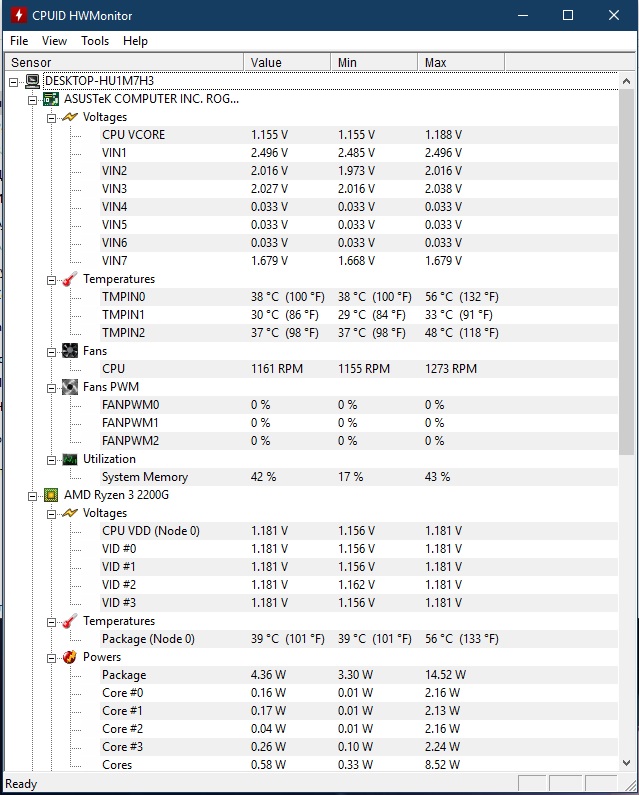
Task: Click the motherboard Temperatures thermometer icon
Action: (69, 279)
